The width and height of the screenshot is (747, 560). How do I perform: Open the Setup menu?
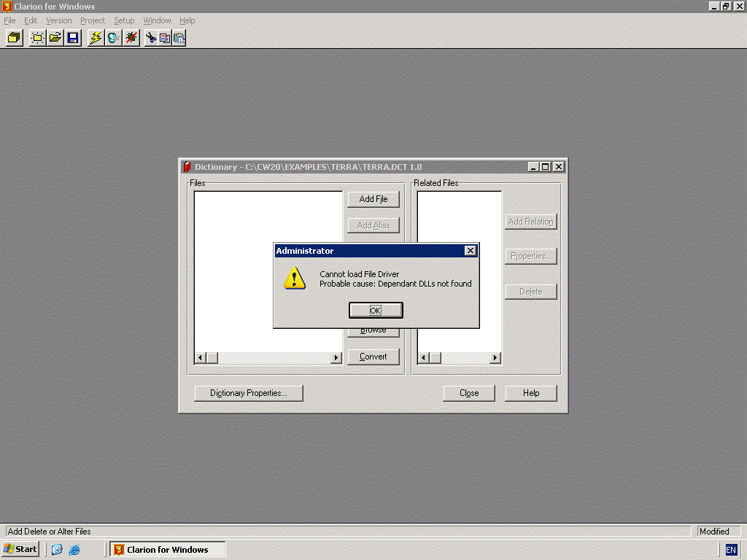click(x=124, y=20)
